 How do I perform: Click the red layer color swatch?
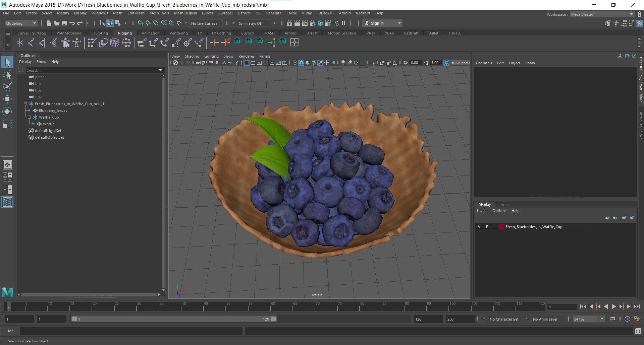point(501,227)
